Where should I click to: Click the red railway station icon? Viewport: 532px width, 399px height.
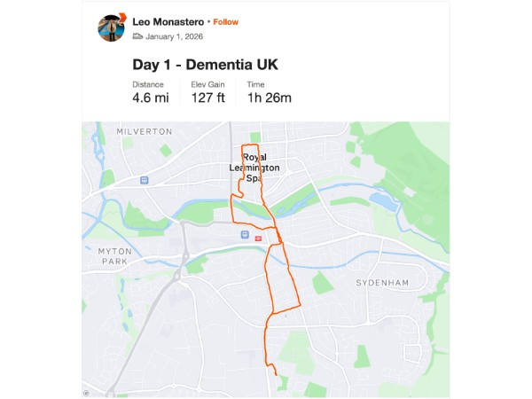pos(258,238)
